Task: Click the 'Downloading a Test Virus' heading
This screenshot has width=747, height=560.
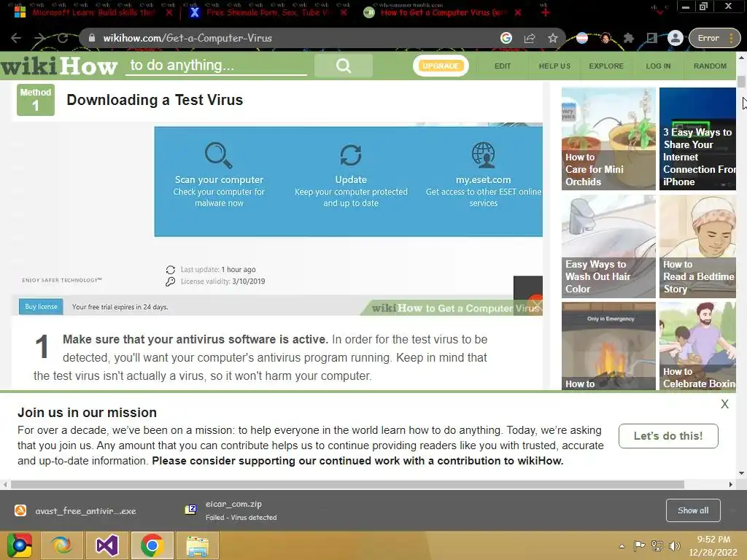Action: click(x=155, y=100)
